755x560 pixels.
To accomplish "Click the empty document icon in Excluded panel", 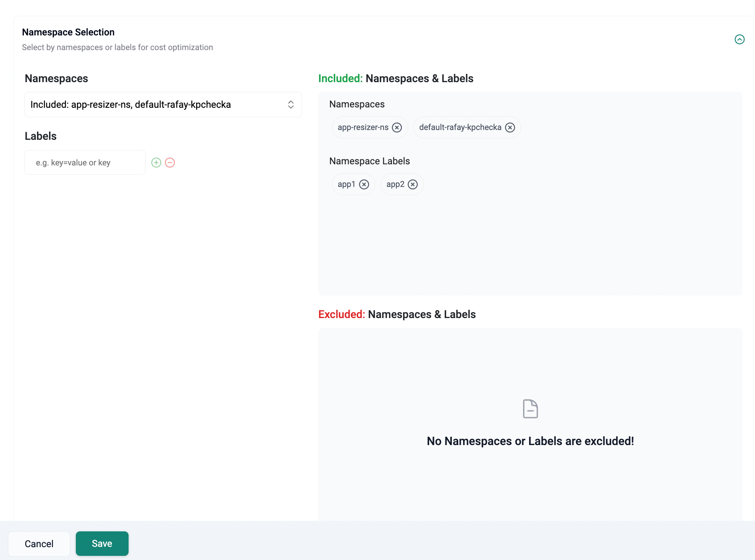I will (530, 409).
